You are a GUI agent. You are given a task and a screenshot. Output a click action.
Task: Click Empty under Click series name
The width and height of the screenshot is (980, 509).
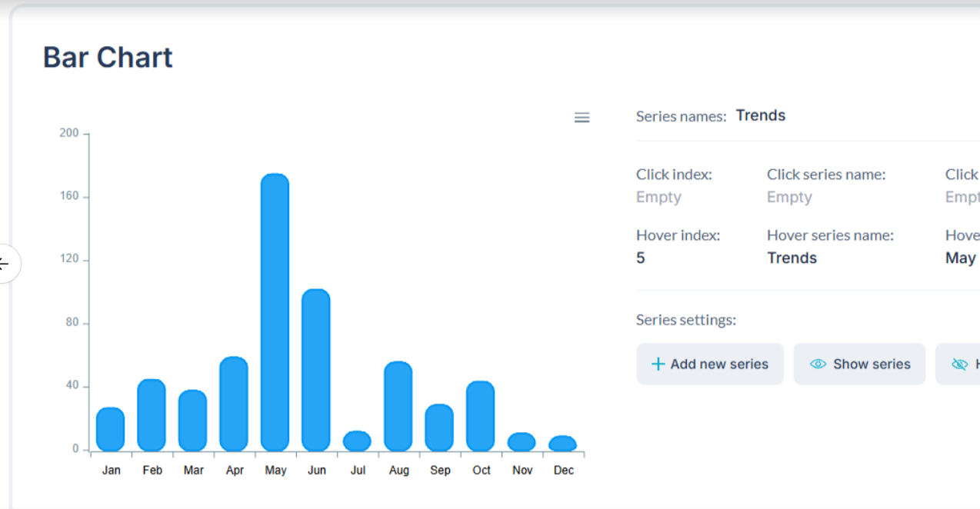pos(789,197)
